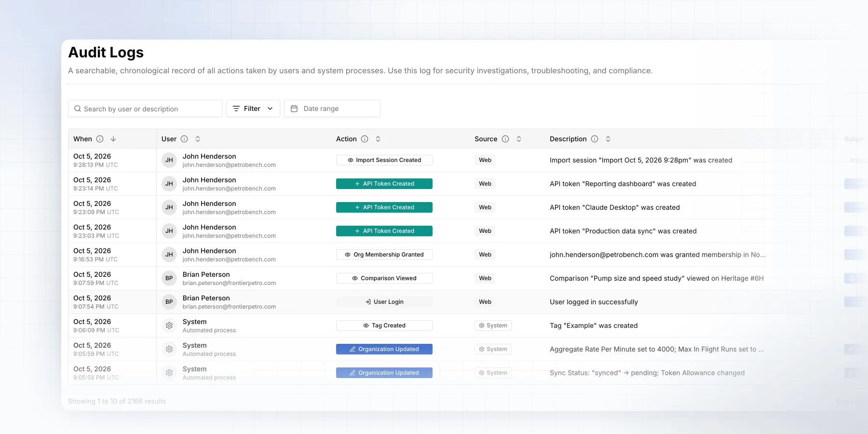Click the magnifier icon in the search box
This screenshot has height=434, width=868.
tap(78, 108)
